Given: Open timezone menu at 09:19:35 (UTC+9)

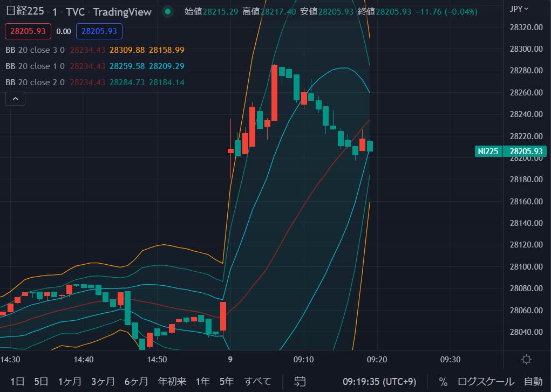Looking at the screenshot, I should point(379,381).
